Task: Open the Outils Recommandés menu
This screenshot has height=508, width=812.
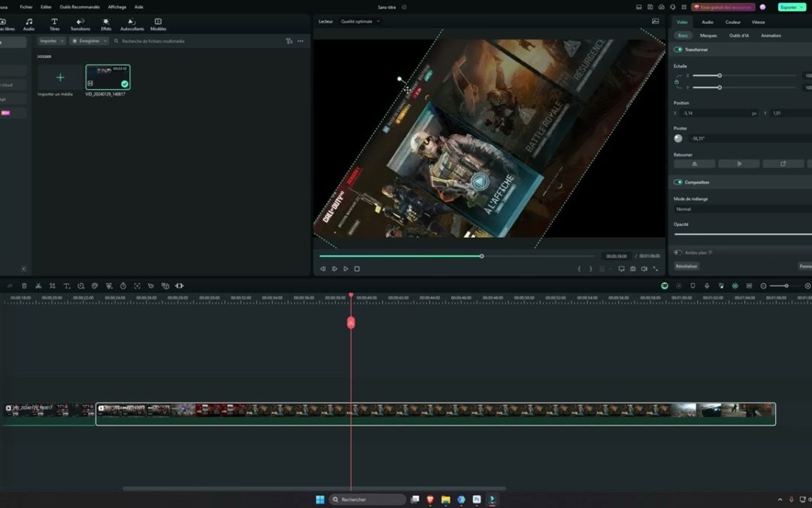Action: pos(80,8)
